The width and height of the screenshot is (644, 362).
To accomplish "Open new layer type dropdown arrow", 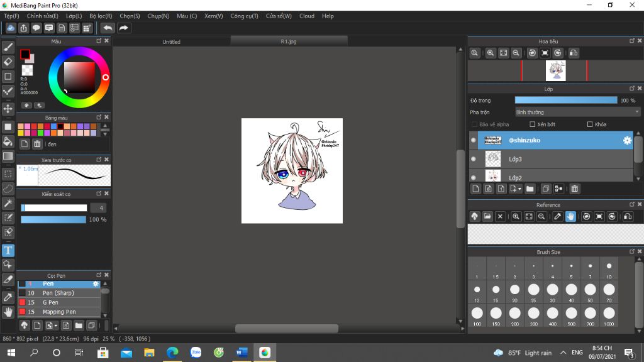I will (519, 189).
